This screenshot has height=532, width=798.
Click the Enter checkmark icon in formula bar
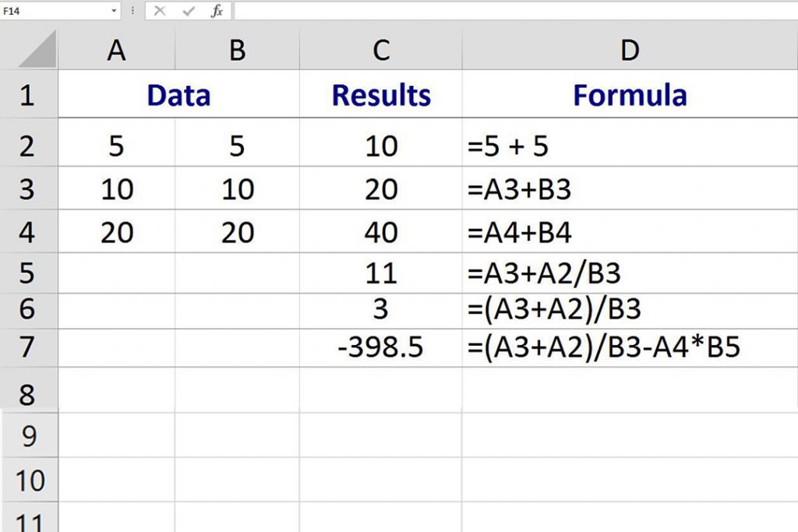point(189,11)
